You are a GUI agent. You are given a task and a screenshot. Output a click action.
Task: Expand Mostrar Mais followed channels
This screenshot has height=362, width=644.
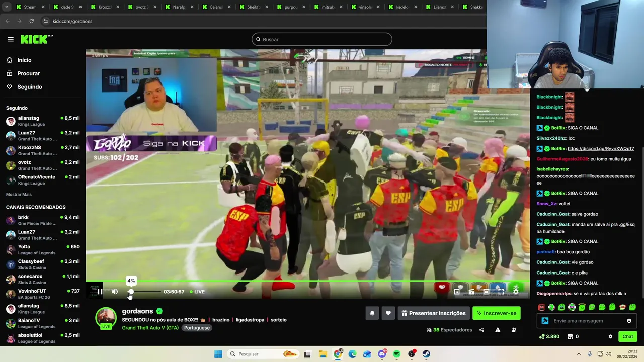[x=19, y=194]
